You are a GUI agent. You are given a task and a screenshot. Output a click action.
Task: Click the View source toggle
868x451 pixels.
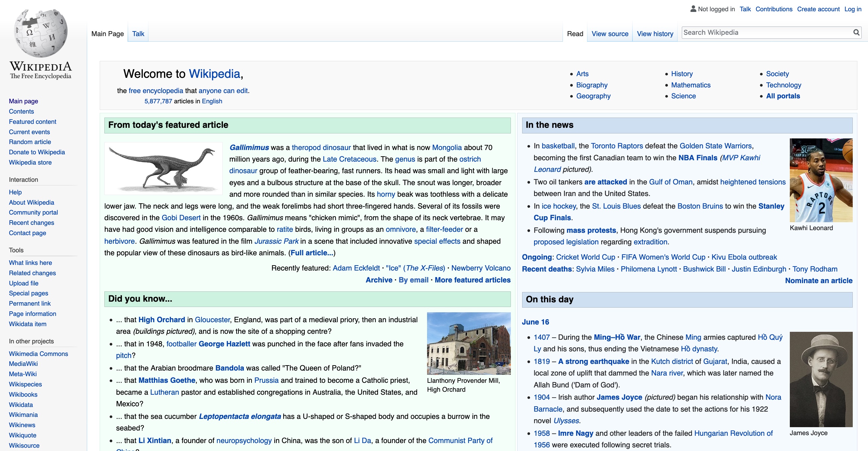click(x=610, y=33)
